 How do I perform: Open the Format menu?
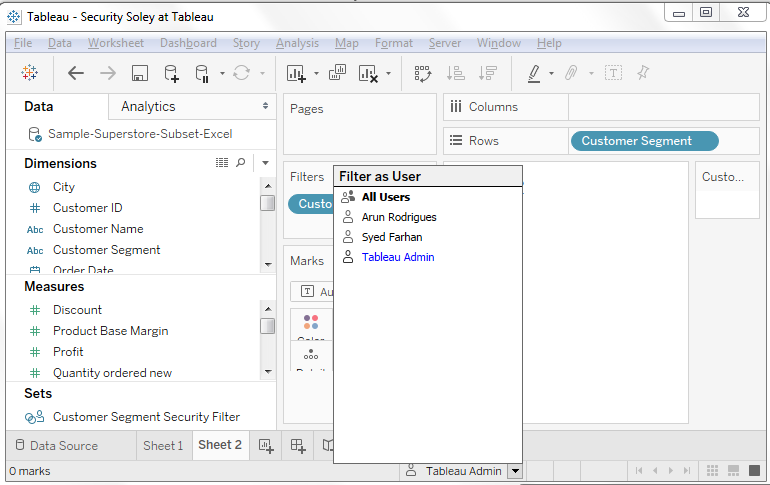click(x=394, y=43)
